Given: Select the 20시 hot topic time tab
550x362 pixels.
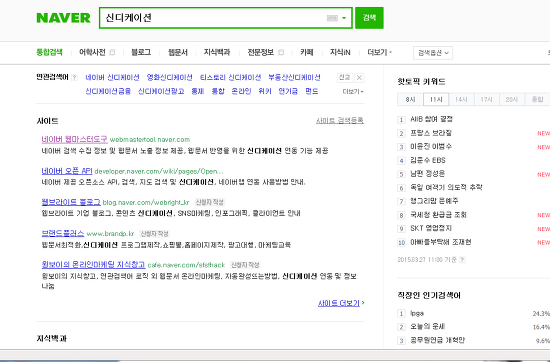Looking at the screenshot, I should 512,99.
